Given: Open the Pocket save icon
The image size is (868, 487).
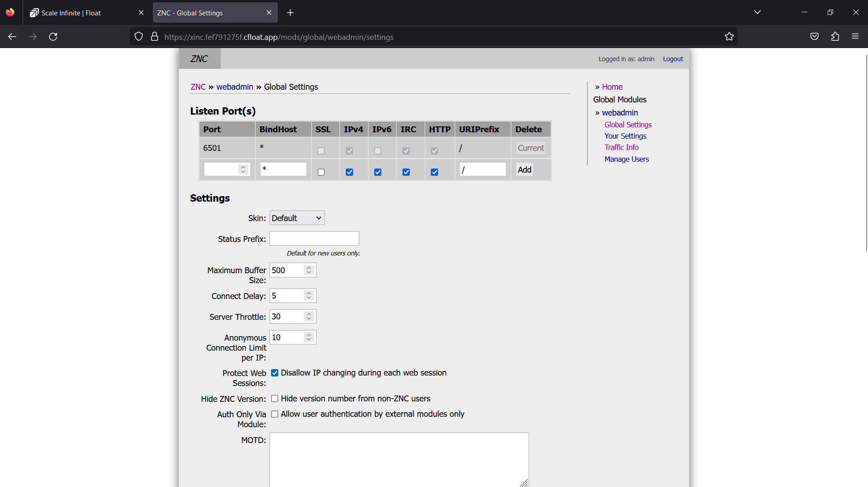Looking at the screenshot, I should click(x=815, y=37).
